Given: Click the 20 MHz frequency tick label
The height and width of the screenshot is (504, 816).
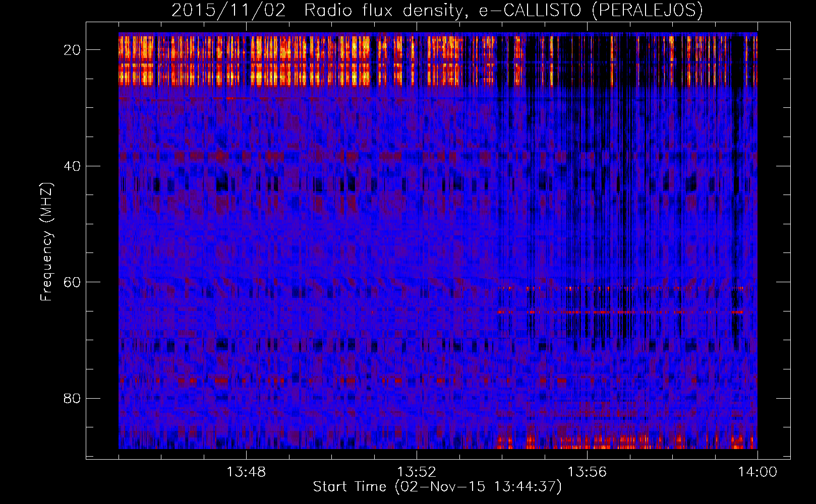Looking at the screenshot, I should [x=73, y=50].
